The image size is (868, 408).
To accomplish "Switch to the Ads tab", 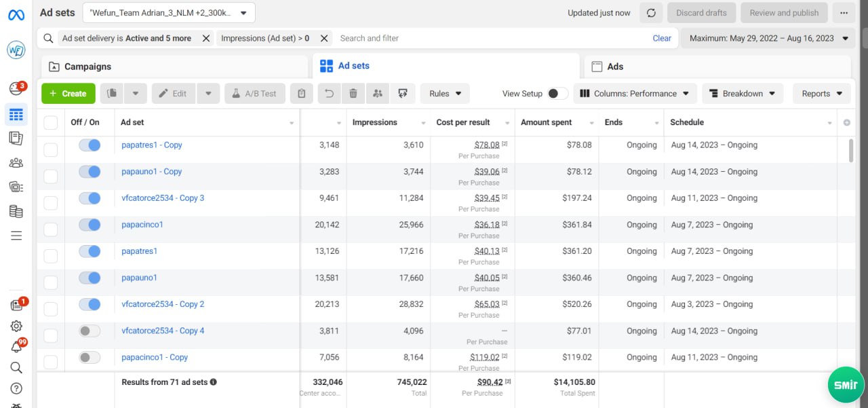I will [x=717, y=67].
